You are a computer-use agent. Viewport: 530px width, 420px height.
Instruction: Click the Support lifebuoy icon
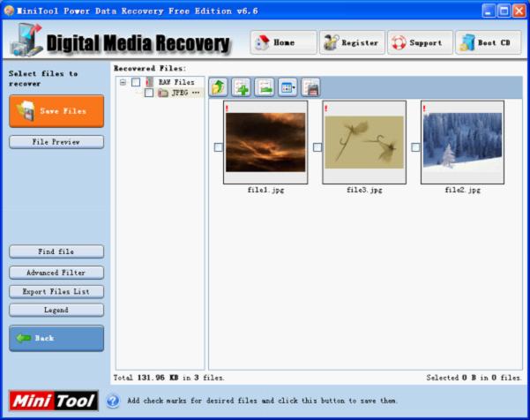point(399,42)
